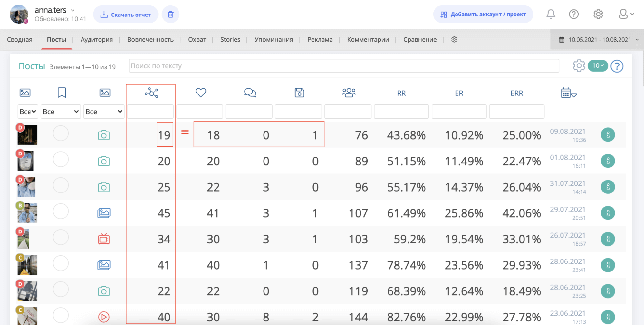Select the circle for the 09.08.2021 post
The image size is (644, 325).
(61, 133)
